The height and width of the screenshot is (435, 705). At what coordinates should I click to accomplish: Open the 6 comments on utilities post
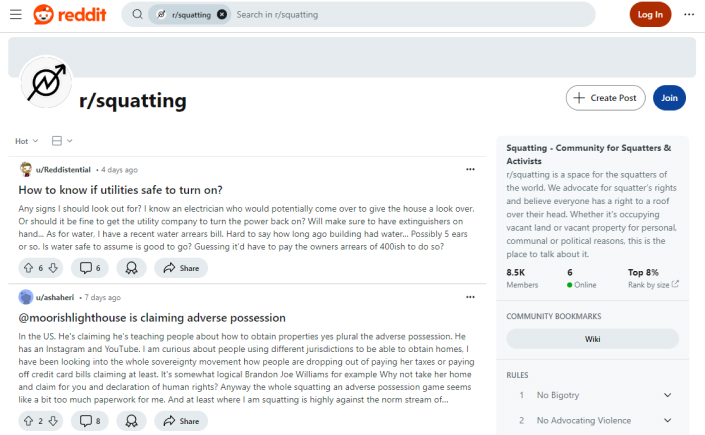click(x=89, y=268)
